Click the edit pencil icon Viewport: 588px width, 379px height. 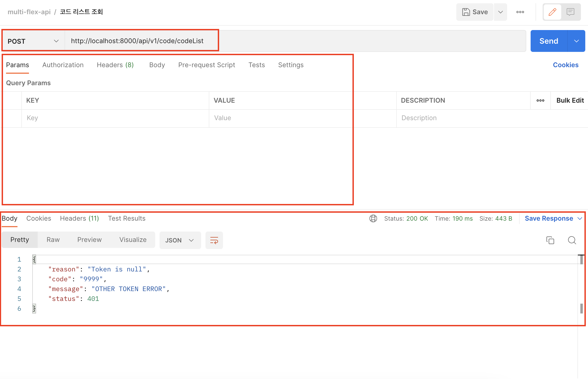[x=552, y=12]
